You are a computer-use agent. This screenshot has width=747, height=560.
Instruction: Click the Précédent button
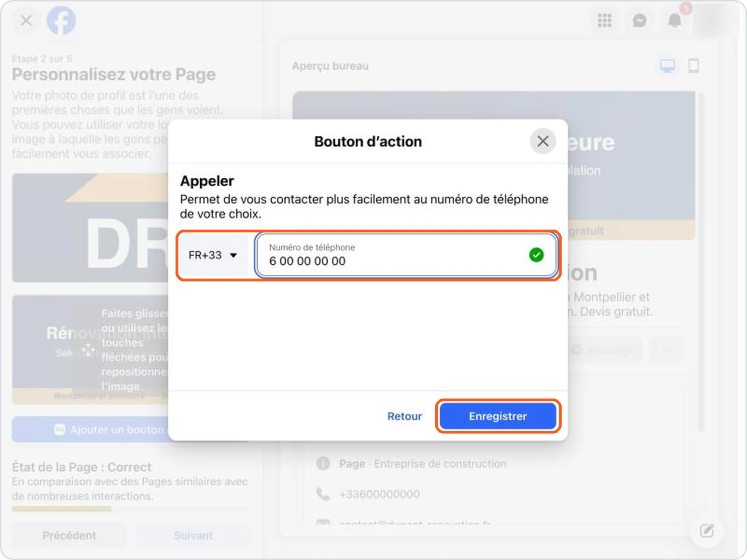(x=69, y=535)
